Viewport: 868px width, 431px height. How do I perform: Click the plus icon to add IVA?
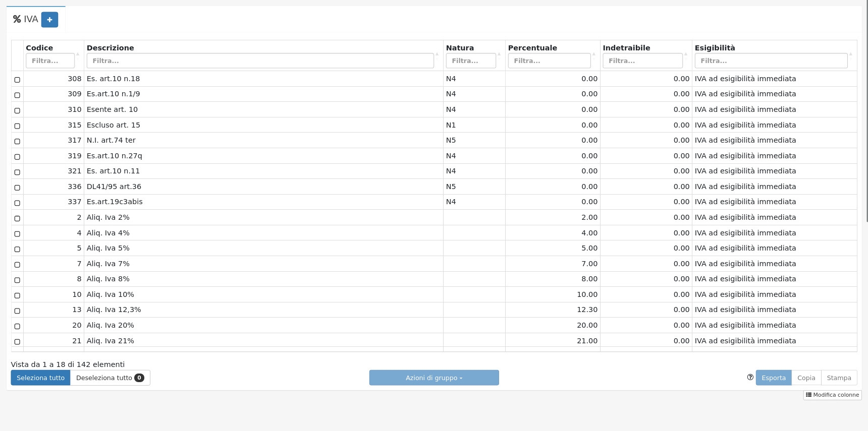49,20
